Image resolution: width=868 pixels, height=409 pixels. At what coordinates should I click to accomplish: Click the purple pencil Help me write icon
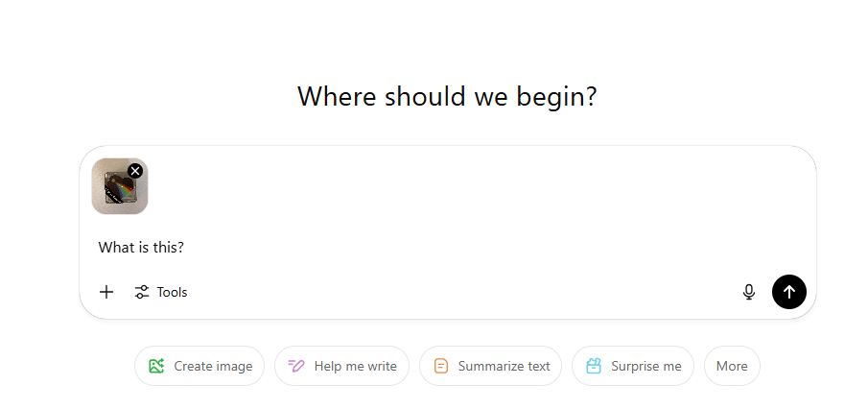point(296,366)
